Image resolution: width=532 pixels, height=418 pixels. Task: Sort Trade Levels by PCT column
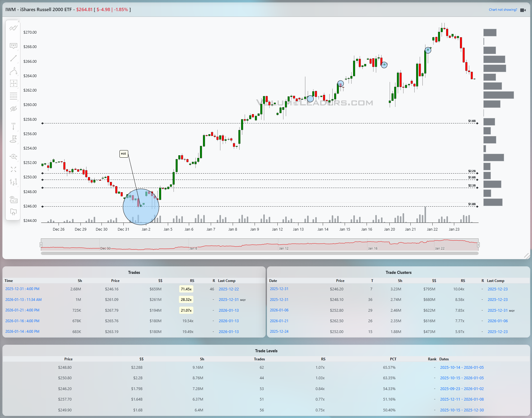tap(393, 359)
